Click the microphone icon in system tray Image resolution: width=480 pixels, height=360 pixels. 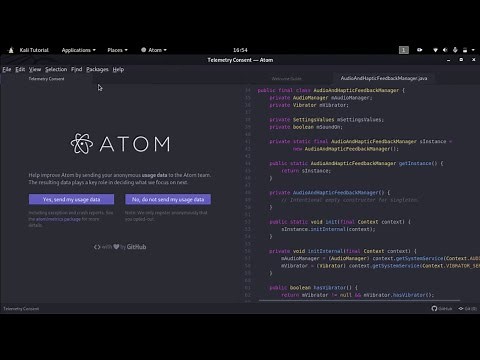coord(455,50)
